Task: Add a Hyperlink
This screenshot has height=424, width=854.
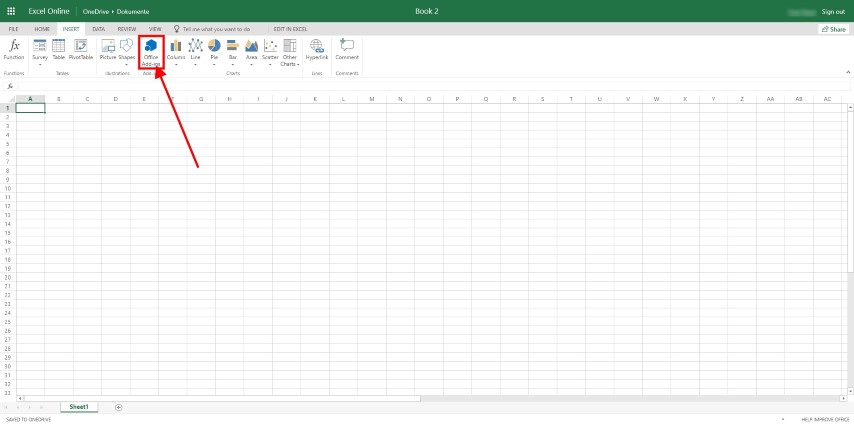Action: [x=317, y=50]
